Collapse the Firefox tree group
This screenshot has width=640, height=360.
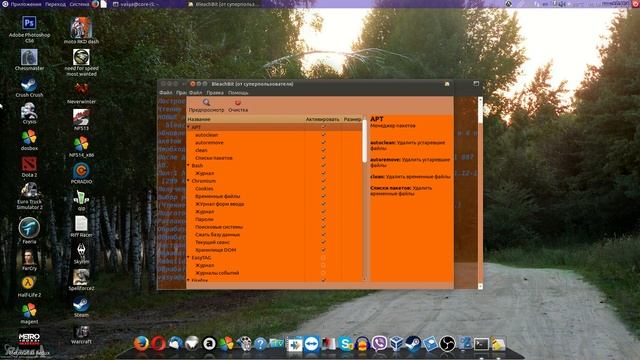(x=189, y=280)
